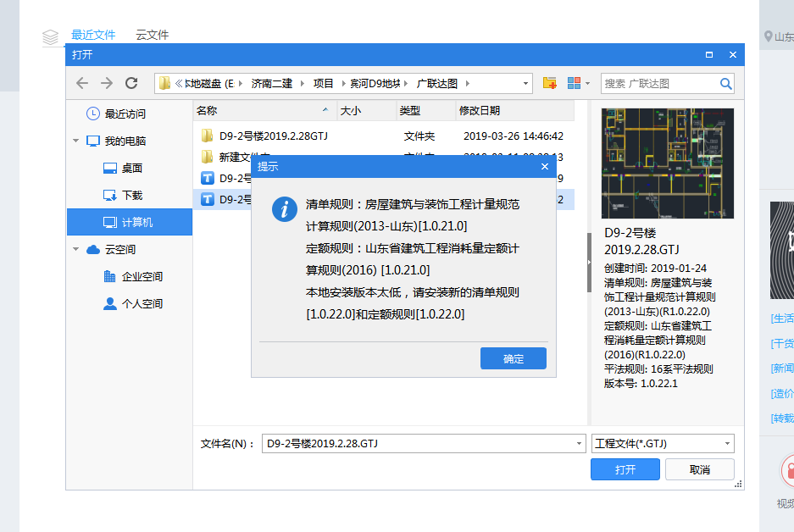Close the 提示 dialog

pyautogui.click(x=544, y=167)
